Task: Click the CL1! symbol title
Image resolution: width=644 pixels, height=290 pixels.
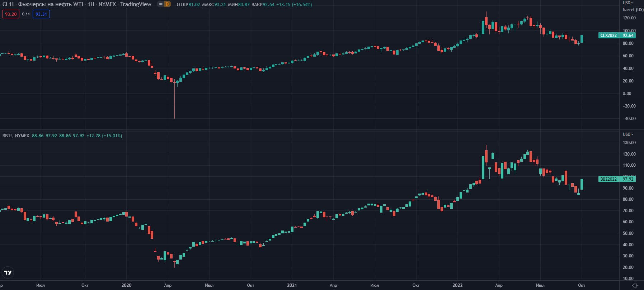Action: click(x=8, y=4)
